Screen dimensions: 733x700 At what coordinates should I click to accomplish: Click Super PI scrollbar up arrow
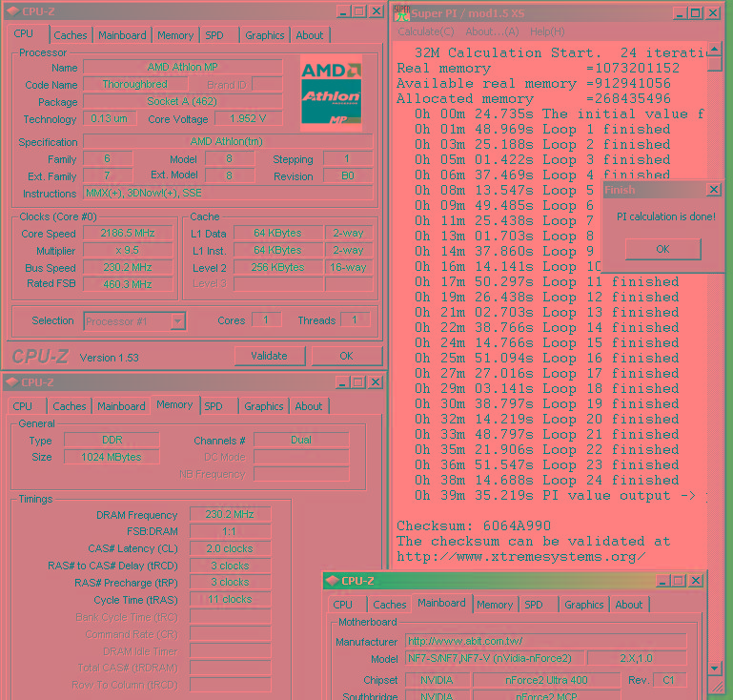coord(715,49)
